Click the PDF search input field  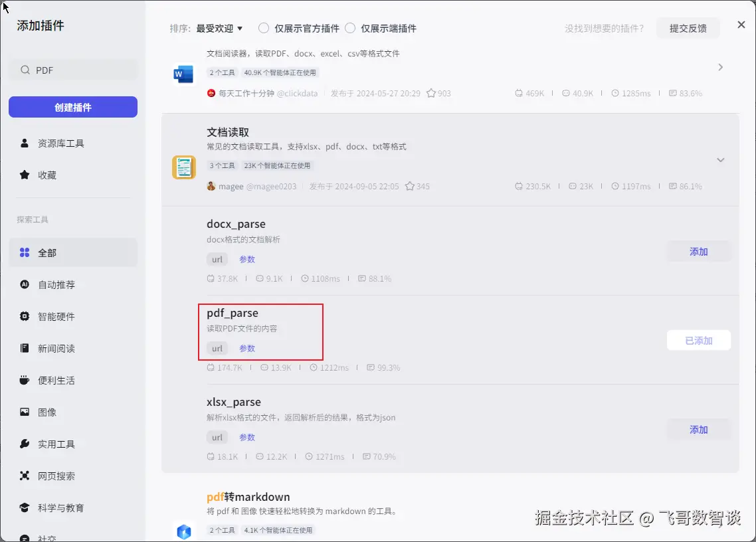[x=73, y=70]
